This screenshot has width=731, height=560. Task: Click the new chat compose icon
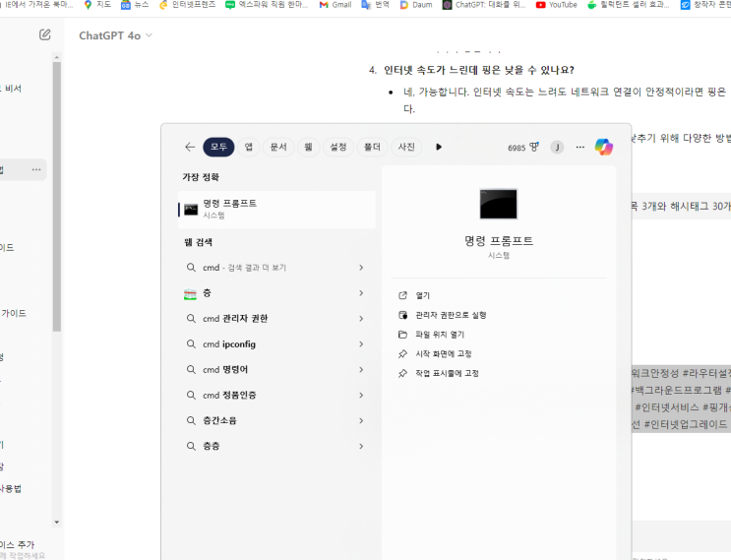44,34
